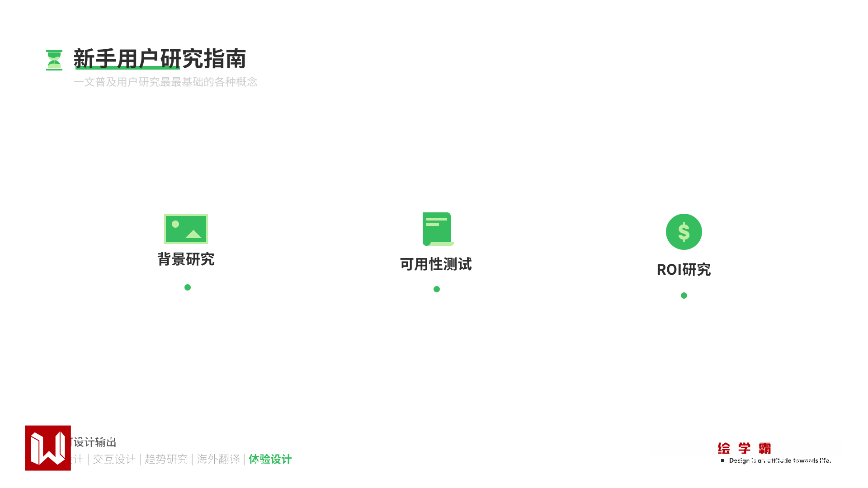Image resolution: width=868 pixels, height=488 pixels.
Task: Click the green dot under 背景研究
Action: coord(188,287)
